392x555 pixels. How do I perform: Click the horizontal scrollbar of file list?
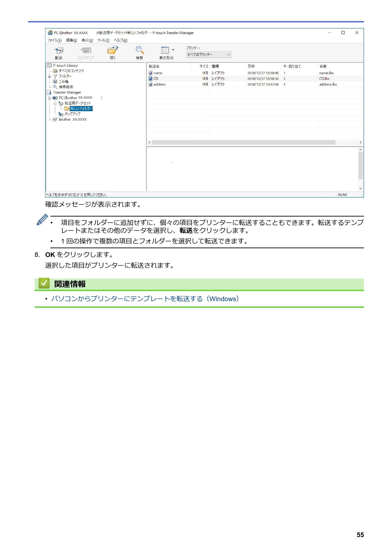click(x=243, y=142)
